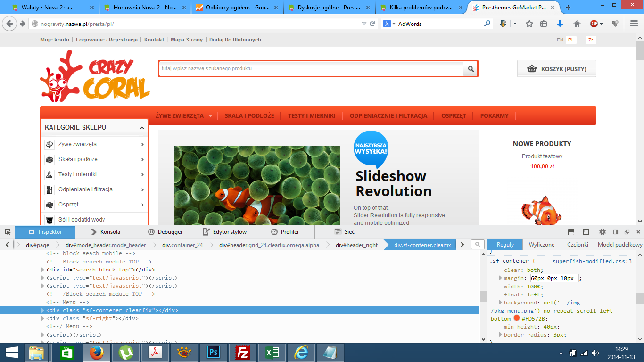Switch to the Debugger tab
The width and height of the screenshot is (644, 362).
tap(165, 232)
